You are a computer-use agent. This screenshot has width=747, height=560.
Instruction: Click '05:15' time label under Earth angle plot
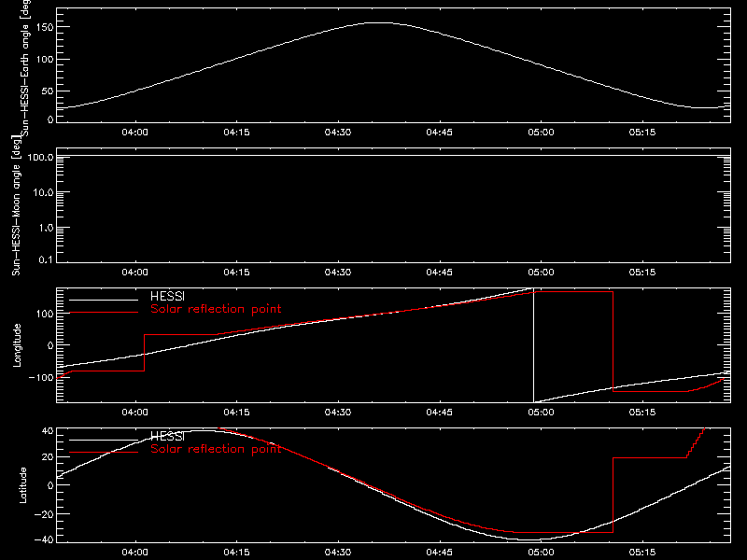(642, 133)
